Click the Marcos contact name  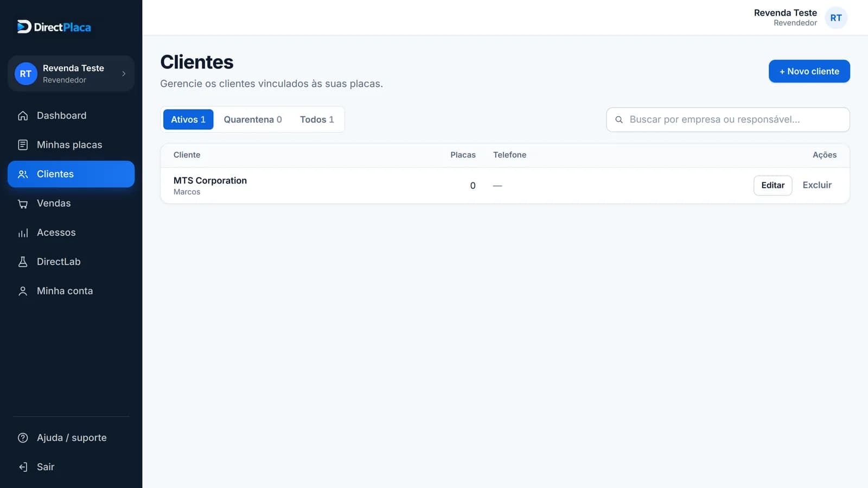[x=187, y=192]
